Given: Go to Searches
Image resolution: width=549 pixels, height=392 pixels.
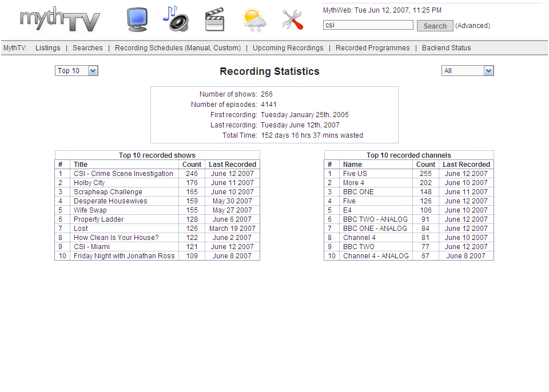Looking at the screenshot, I should pos(87,48).
